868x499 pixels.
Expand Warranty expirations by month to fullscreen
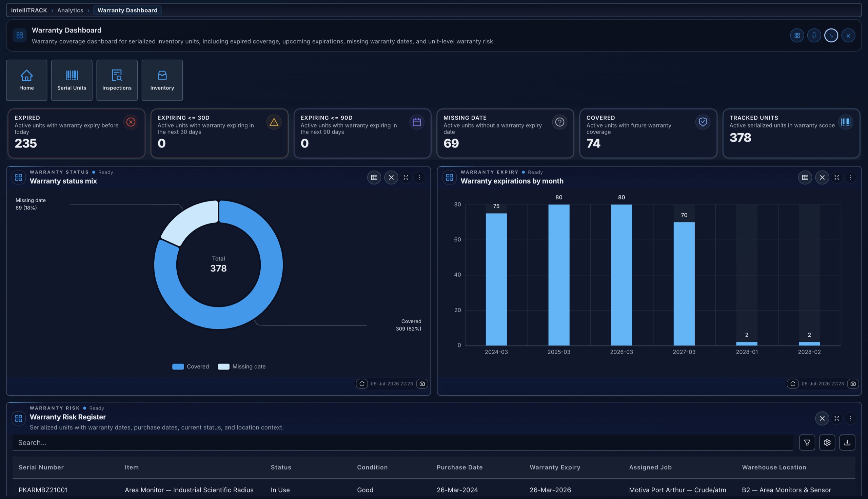click(x=837, y=178)
